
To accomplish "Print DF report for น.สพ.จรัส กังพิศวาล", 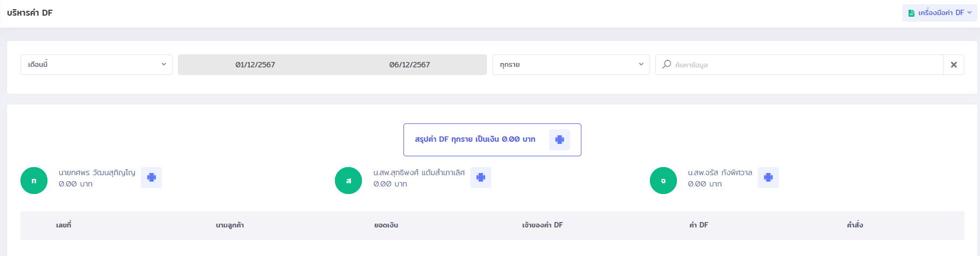I will click(x=768, y=177).
